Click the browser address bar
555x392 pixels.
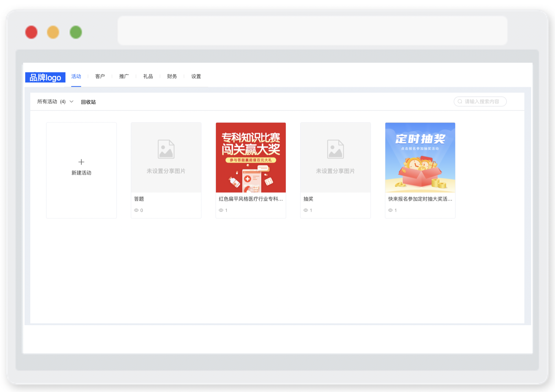[313, 31]
